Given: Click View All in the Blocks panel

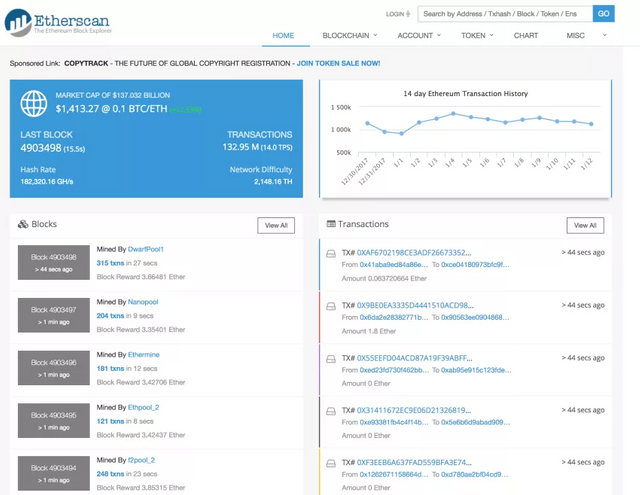Looking at the screenshot, I should point(276,225).
